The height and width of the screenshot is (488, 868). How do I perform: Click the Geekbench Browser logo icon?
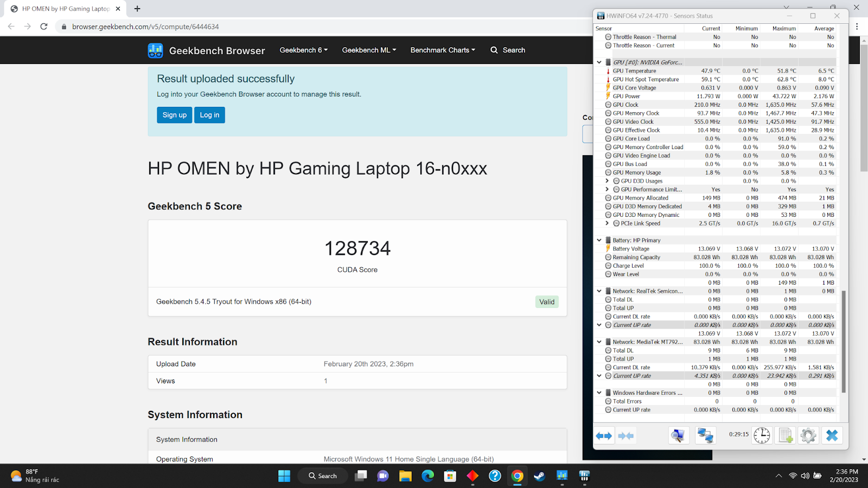(155, 50)
